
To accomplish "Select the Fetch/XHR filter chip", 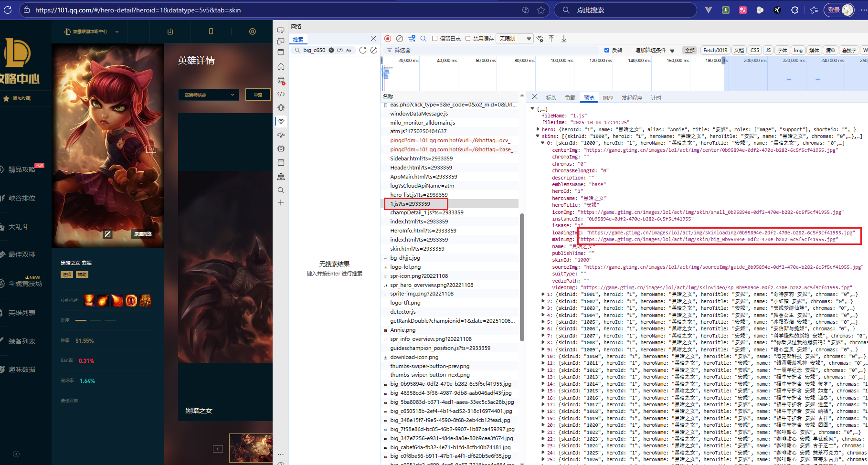I will [x=715, y=50].
